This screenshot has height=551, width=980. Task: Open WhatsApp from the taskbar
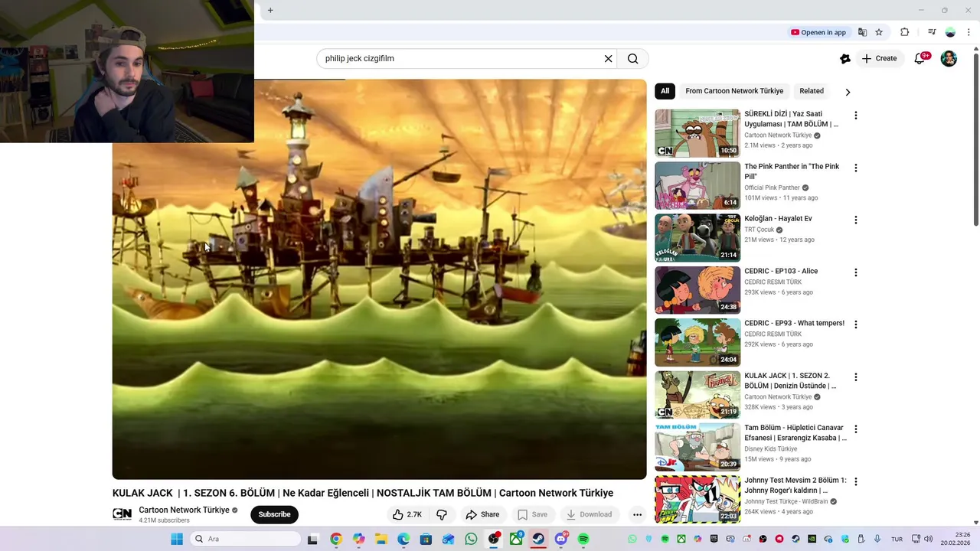tap(471, 539)
